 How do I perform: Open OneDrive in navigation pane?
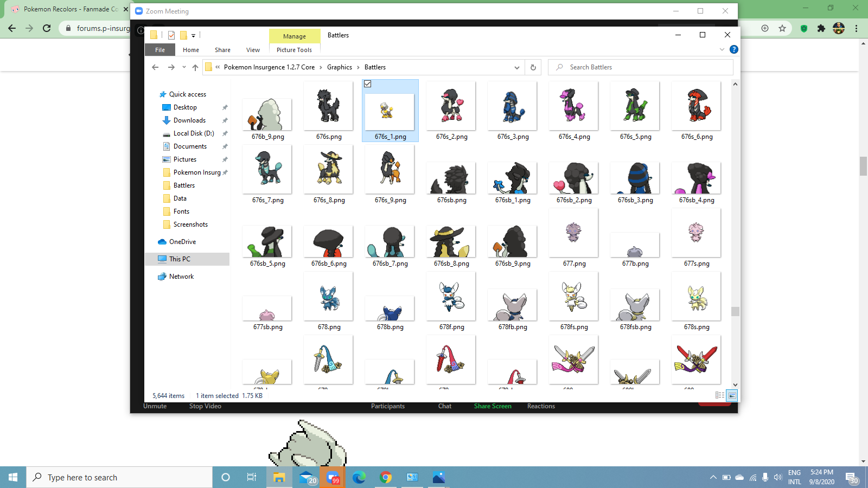point(182,242)
